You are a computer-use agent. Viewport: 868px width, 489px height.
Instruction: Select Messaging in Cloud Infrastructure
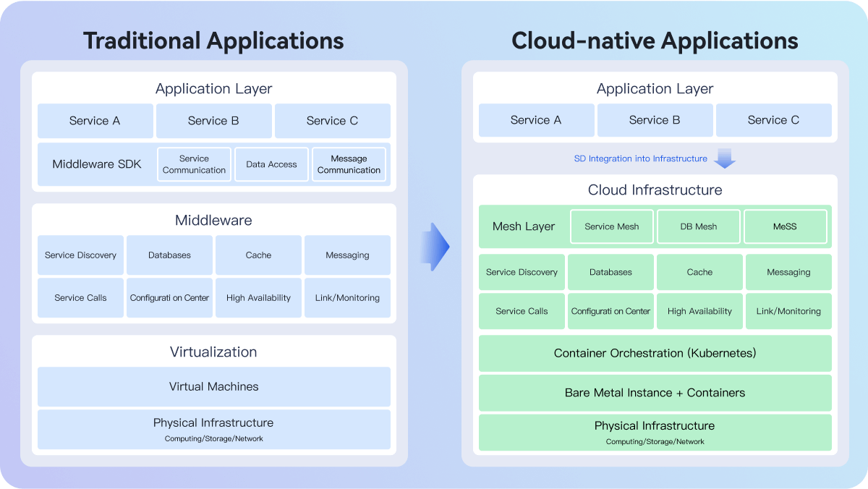tap(788, 273)
